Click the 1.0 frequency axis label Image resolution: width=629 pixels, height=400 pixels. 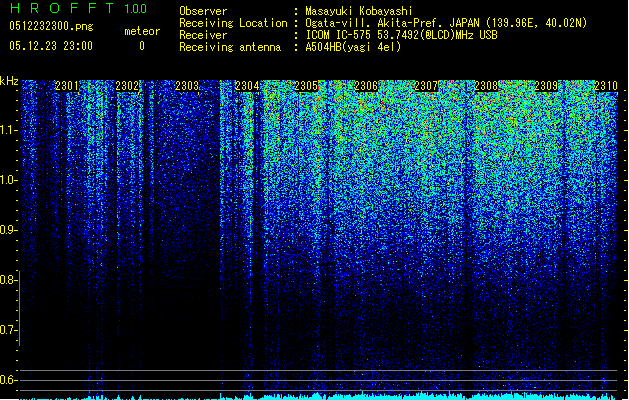point(8,180)
